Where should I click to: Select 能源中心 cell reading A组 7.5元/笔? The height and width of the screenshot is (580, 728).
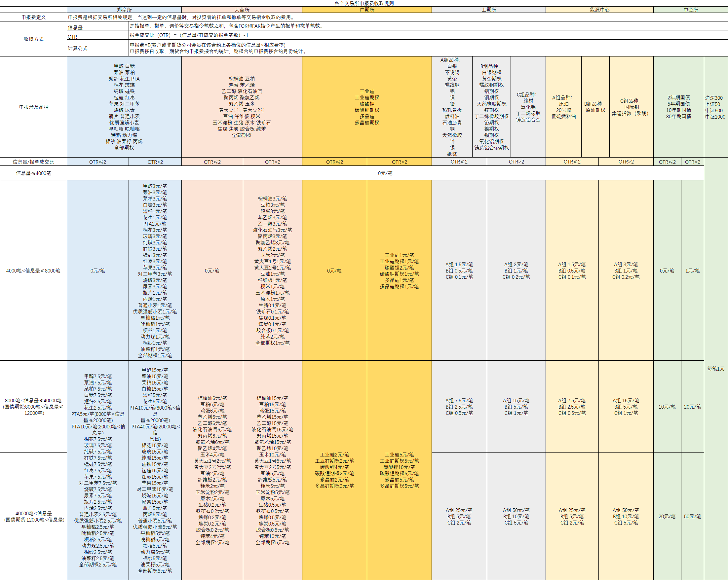(572, 407)
